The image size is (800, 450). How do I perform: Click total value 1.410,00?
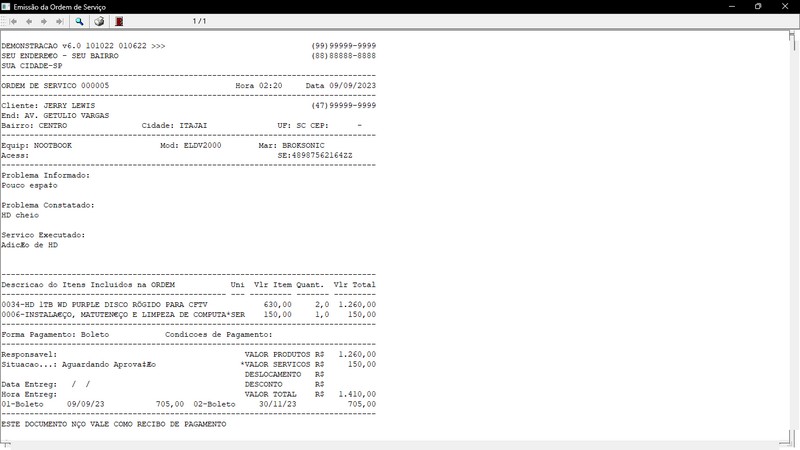coord(357,394)
